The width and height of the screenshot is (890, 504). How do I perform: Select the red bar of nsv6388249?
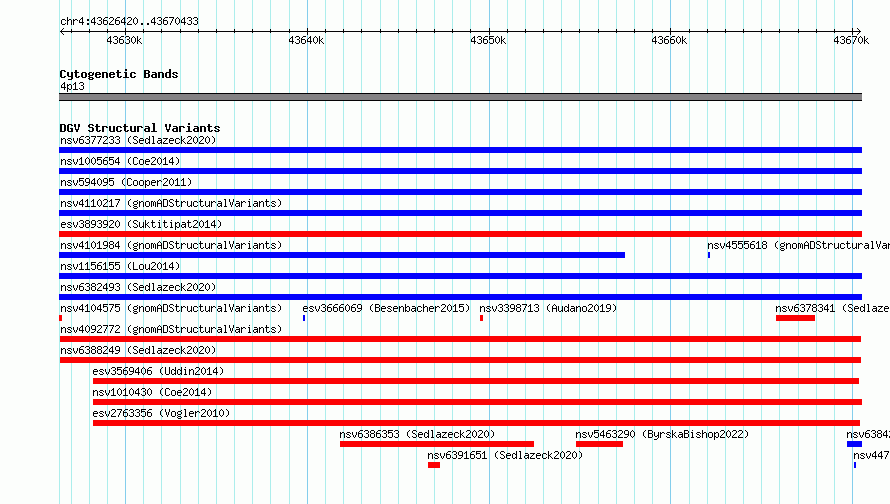coord(460,360)
